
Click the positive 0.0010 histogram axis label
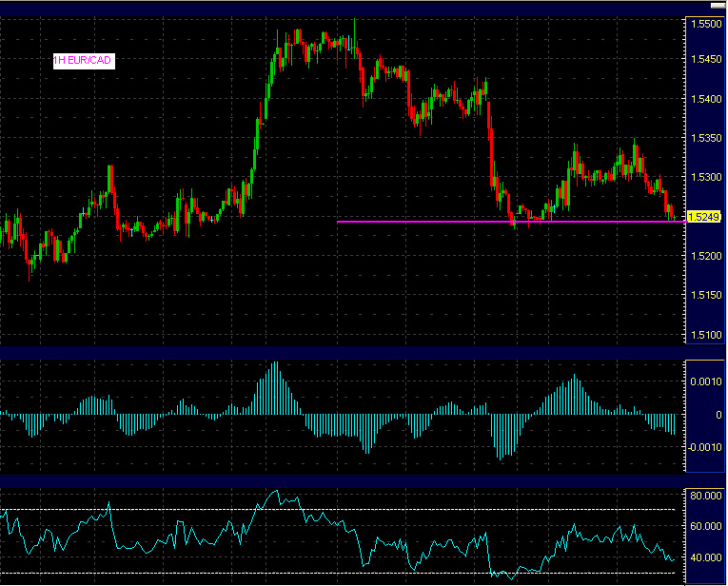pyautogui.click(x=706, y=381)
